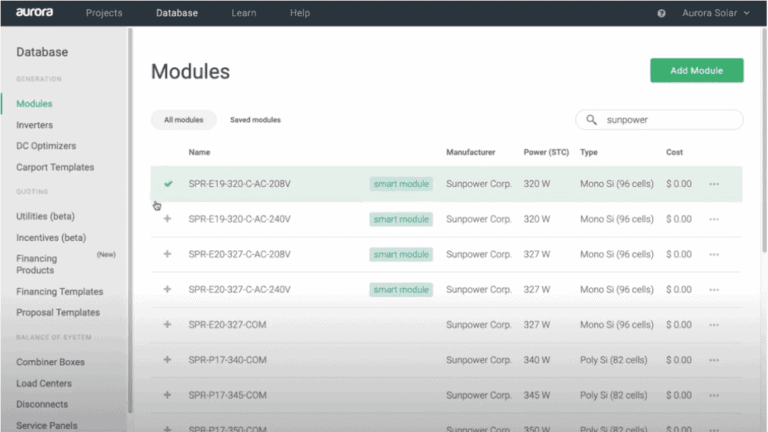Viewport: 768px width, 432px height.
Task: Expand the Aurora Solar account dropdown
Action: pos(716,13)
